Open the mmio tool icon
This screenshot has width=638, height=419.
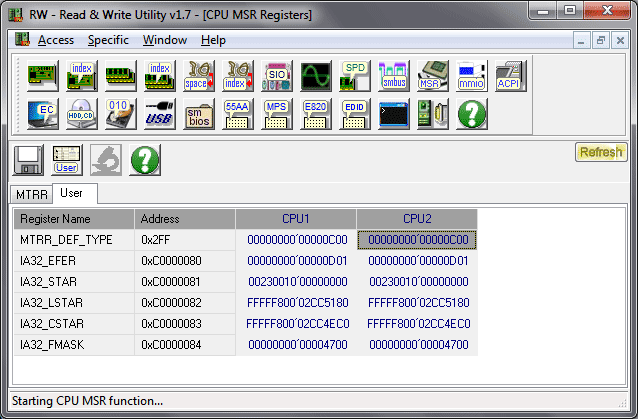[472, 76]
